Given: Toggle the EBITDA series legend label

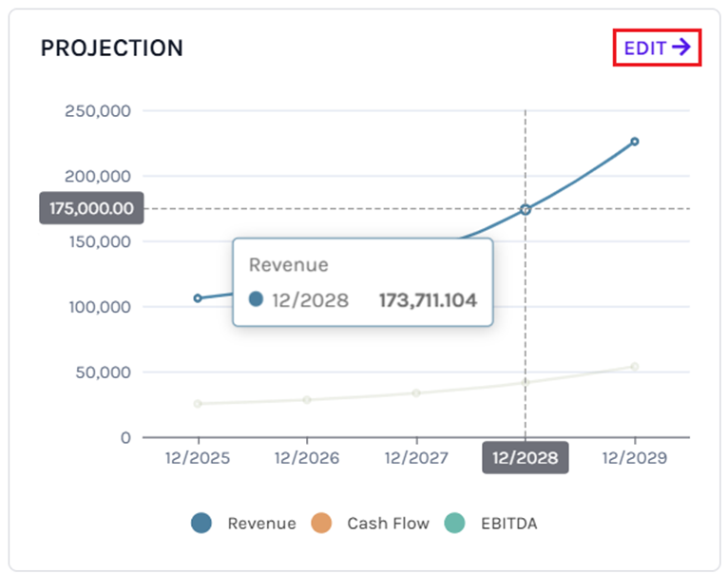Looking at the screenshot, I should click(507, 524).
